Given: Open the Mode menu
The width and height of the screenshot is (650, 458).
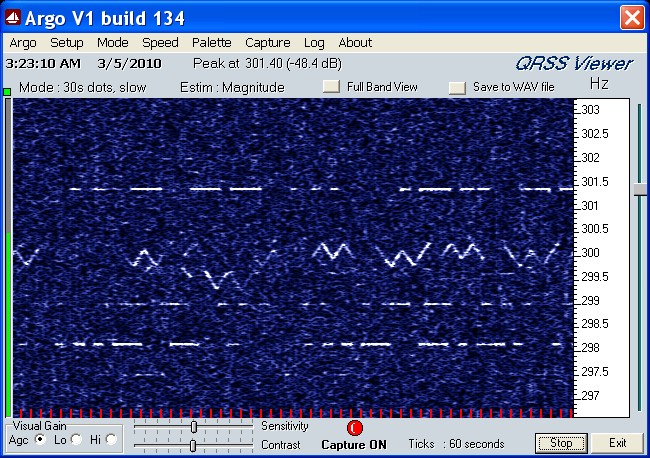Looking at the screenshot, I should click(x=112, y=43).
